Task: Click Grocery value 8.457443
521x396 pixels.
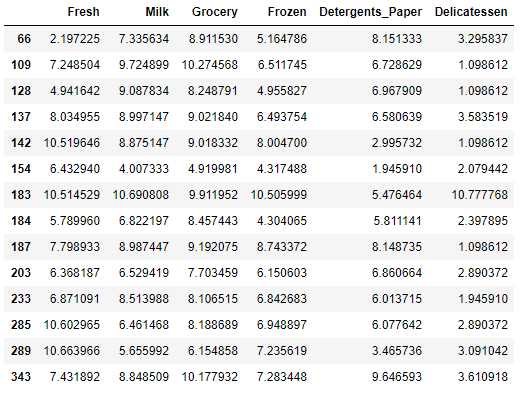Action: [213, 221]
